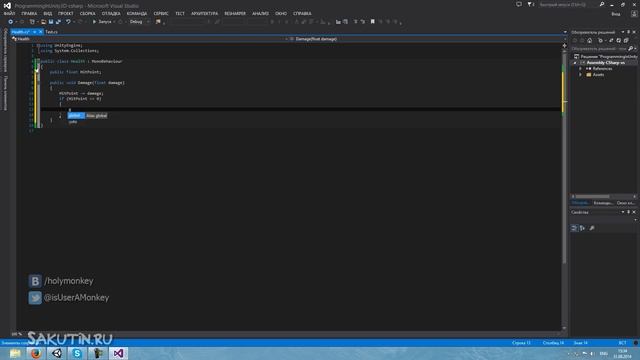Open the ОТЛАДКА menu

(x=111, y=13)
